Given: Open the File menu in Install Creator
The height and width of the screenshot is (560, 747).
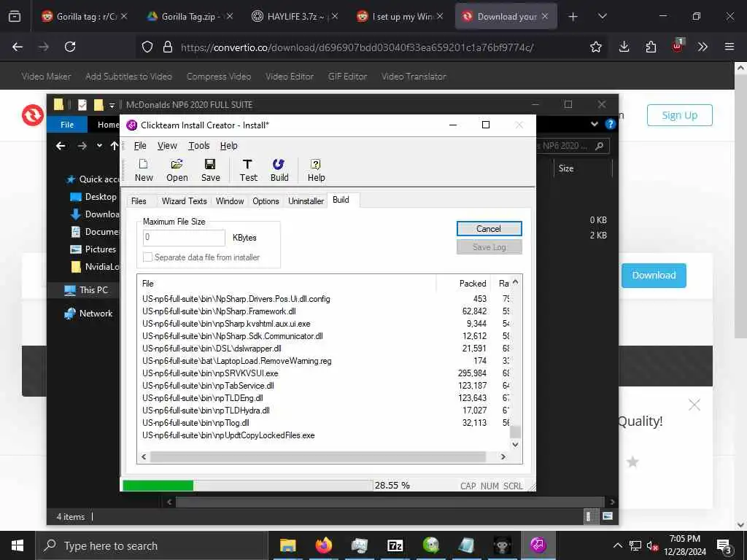Looking at the screenshot, I should tap(140, 146).
